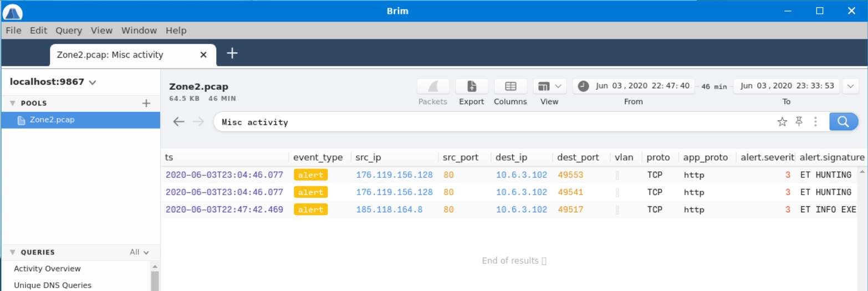Click the dest_port column header

(x=578, y=157)
